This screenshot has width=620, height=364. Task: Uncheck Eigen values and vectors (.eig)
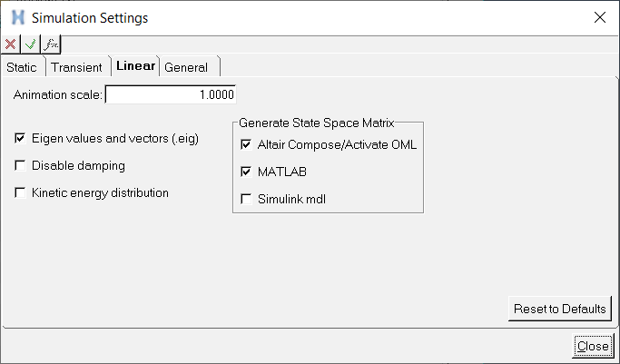point(20,138)
